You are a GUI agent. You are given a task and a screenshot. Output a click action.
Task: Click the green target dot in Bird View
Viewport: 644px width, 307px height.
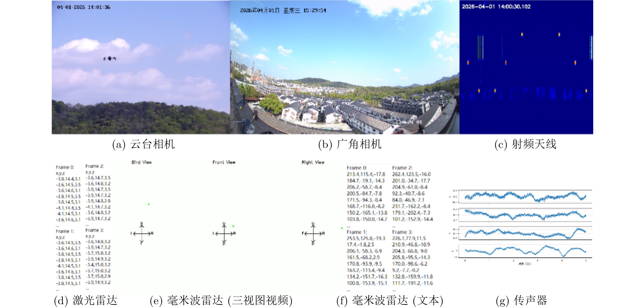[x=148, y=204]
